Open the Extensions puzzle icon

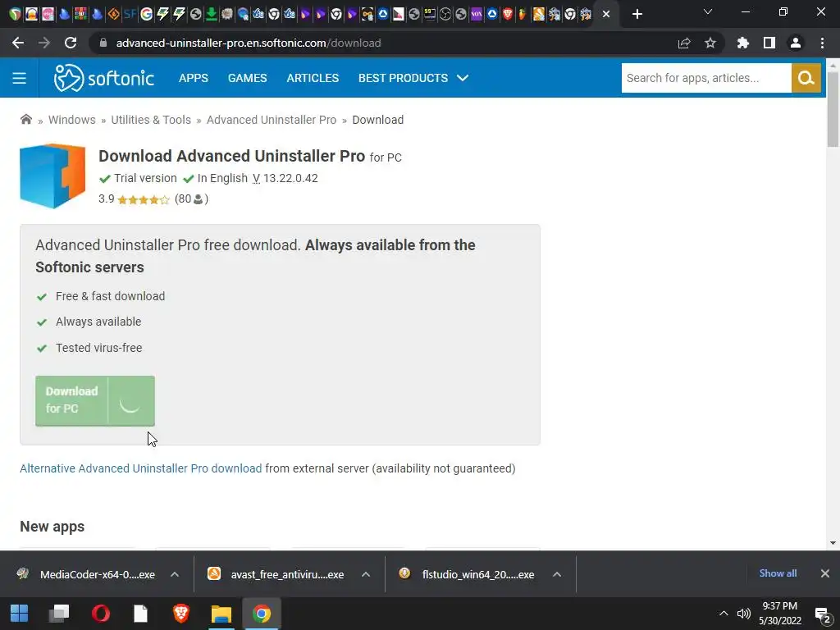tap(743, 43)
